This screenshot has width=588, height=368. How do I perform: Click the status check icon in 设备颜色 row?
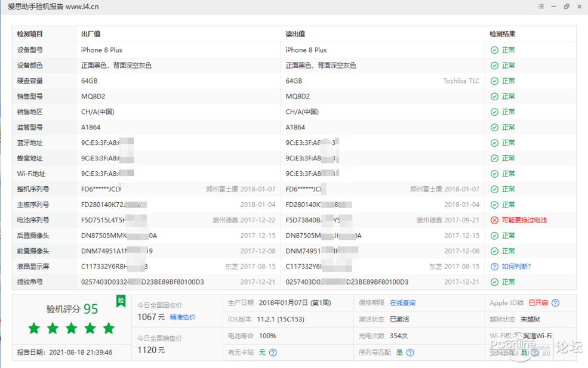495,66
